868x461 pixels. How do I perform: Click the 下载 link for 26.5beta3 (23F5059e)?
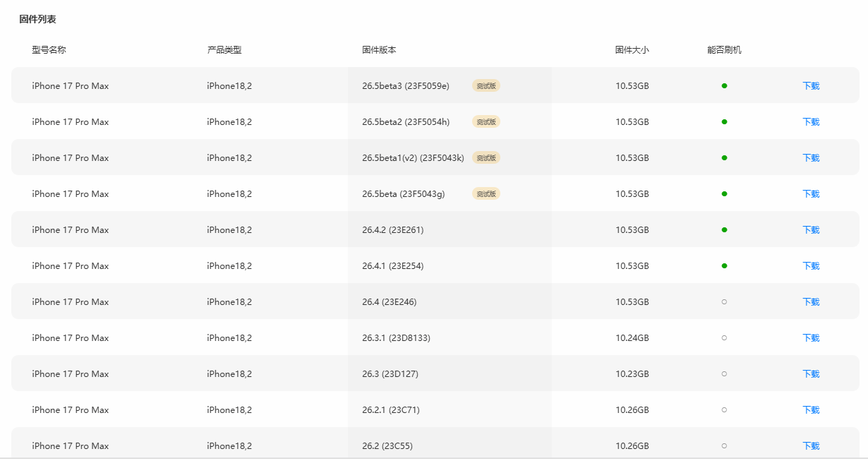coord(811,86)
